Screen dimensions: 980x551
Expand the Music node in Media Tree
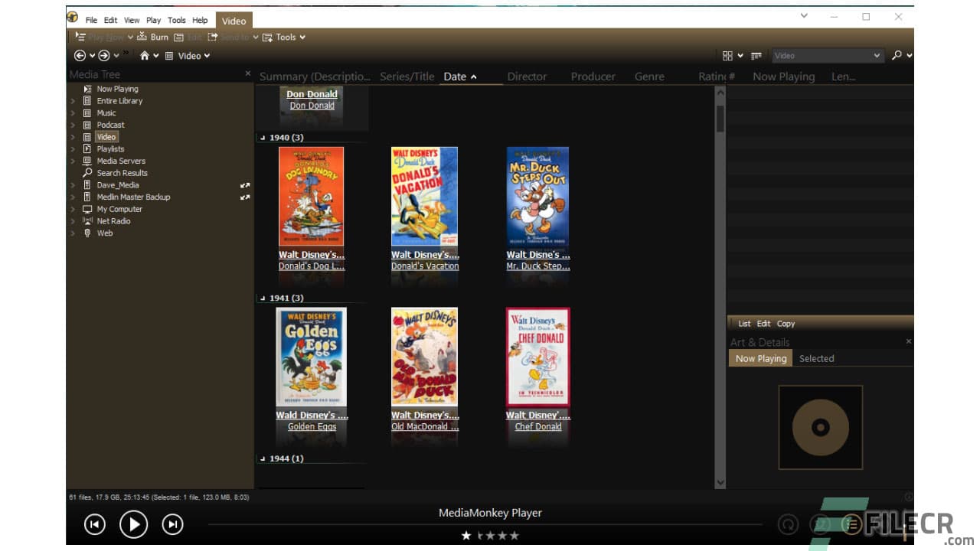73,112
